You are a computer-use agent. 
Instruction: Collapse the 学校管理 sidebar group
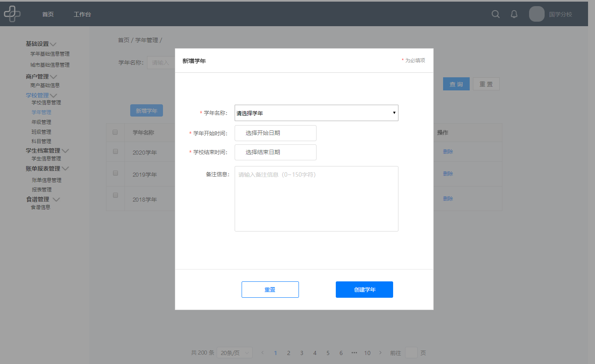tap(54, 95)
